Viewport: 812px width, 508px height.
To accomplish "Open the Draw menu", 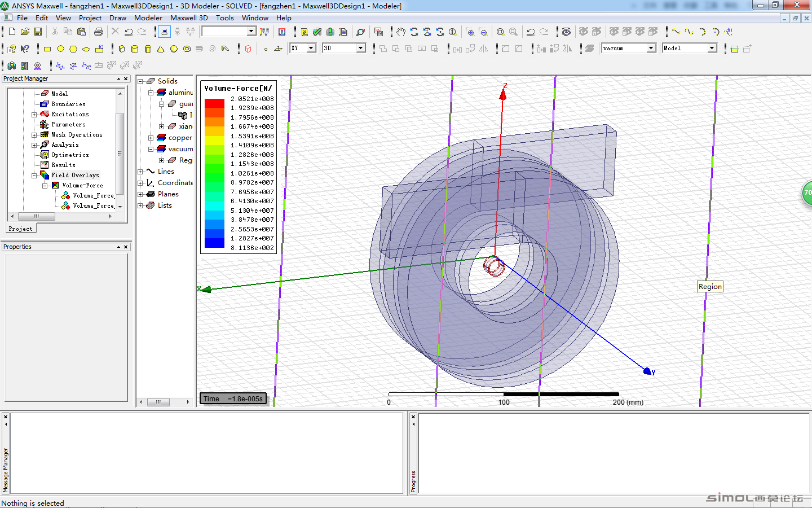I will coord(118,17).
